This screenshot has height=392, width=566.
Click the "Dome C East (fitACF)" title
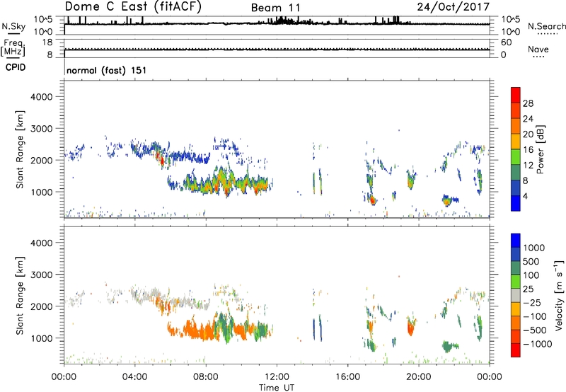[133, 7]
